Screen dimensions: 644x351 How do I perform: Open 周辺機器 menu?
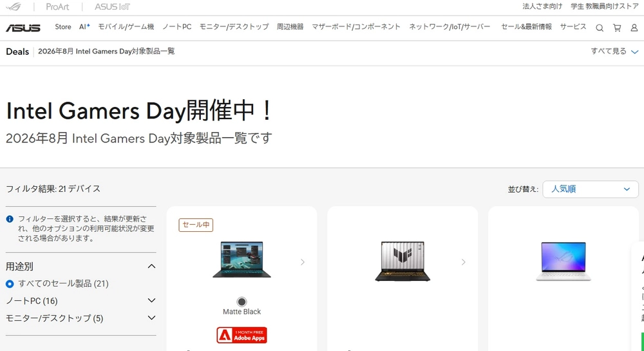pyautogui.click(x=290, y=26)
